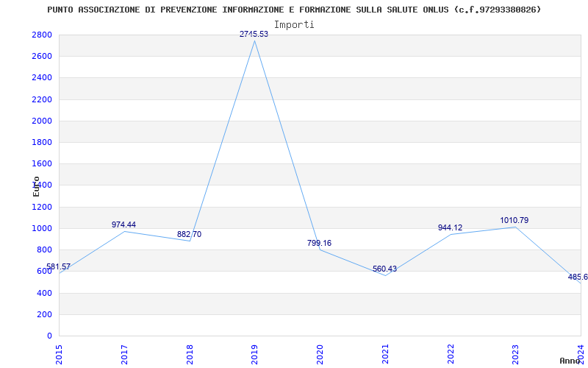Click the 581.57 data label

click(59, 266)
